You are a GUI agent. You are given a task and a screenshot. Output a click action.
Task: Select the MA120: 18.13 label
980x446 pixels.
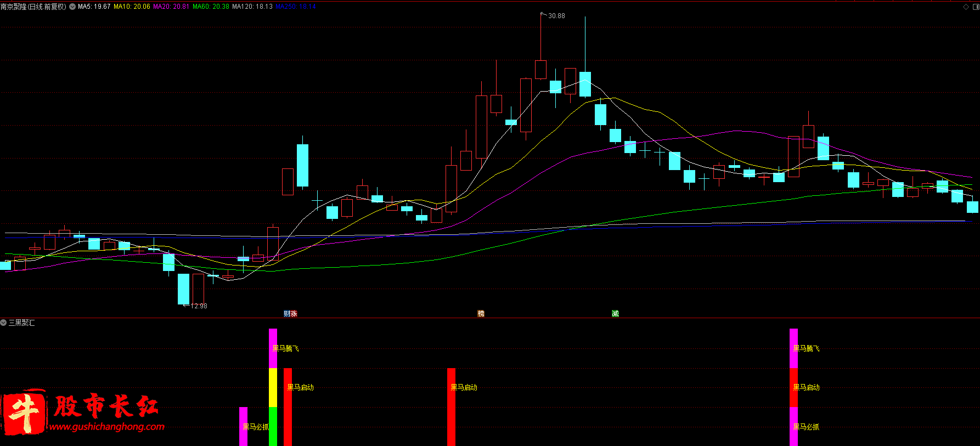pyautogui.click(x=252, y=7)
